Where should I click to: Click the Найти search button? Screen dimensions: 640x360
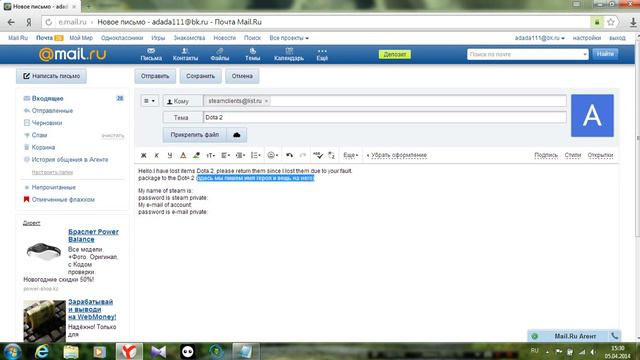605,54
